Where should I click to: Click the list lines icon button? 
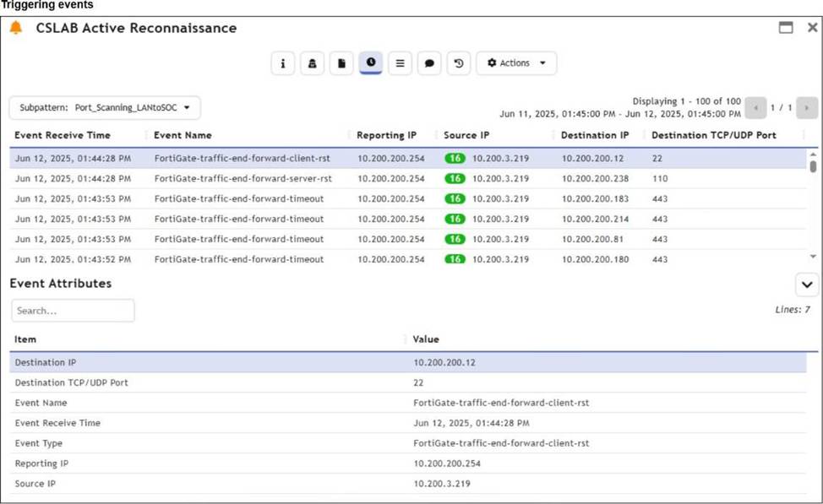[400, 63]
